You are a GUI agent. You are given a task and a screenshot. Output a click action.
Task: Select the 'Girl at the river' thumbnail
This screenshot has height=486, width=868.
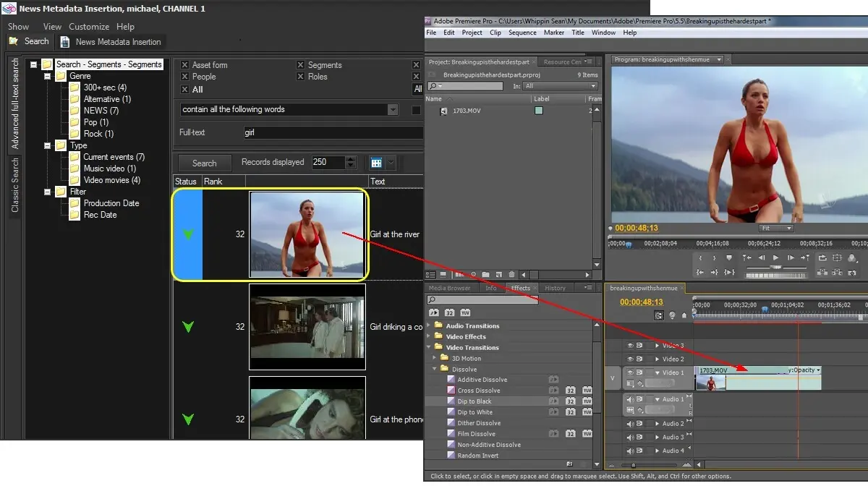[x=307, y=234]
